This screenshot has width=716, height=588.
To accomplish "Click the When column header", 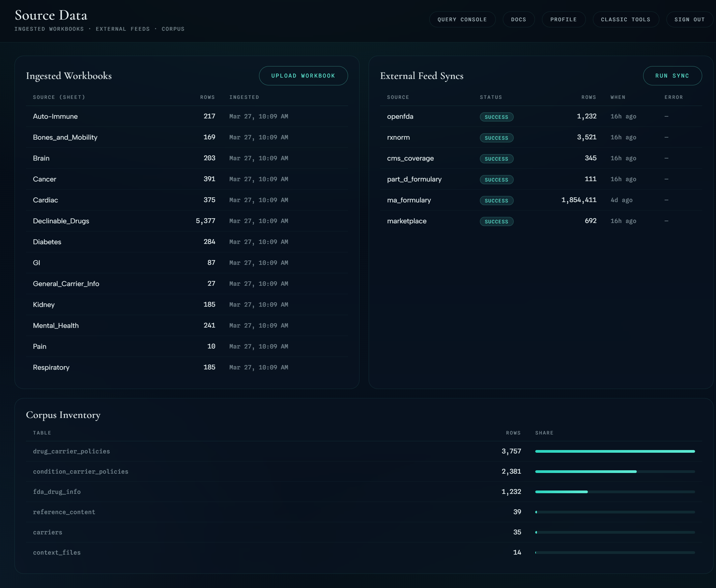I will (x=618, y=97).
